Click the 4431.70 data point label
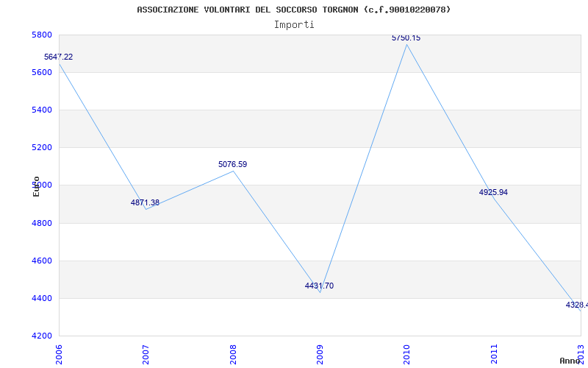Screen dimensions: 588x368 click(x=319, y=286)
